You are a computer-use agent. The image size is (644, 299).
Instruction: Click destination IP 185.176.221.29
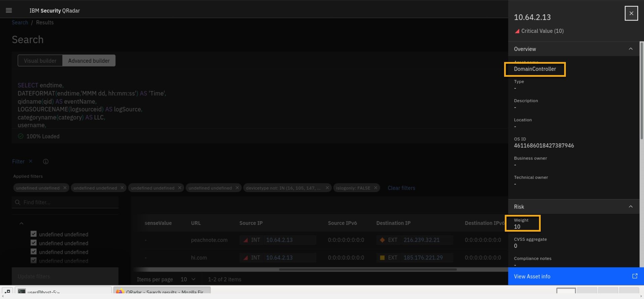423,258
